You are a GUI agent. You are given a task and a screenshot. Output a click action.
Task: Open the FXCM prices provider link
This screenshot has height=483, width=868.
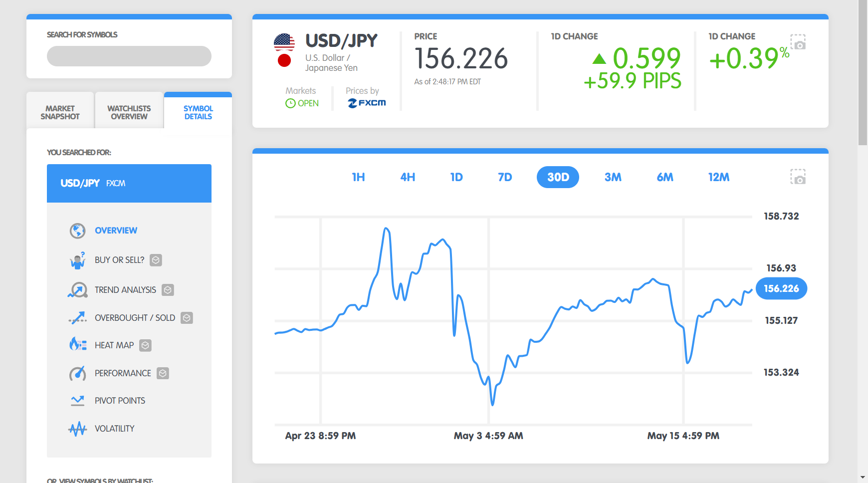pyautogui.click(x=367, y=103)
